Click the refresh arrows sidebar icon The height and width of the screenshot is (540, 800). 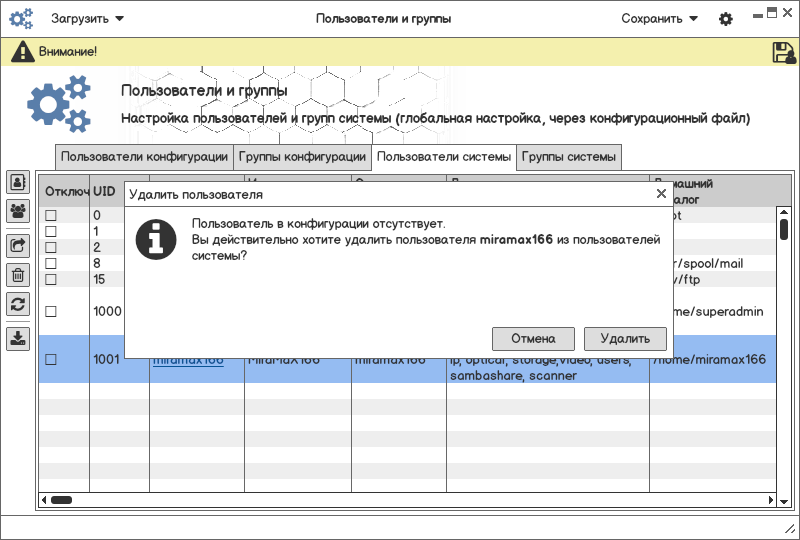click(x=18, y=304)
